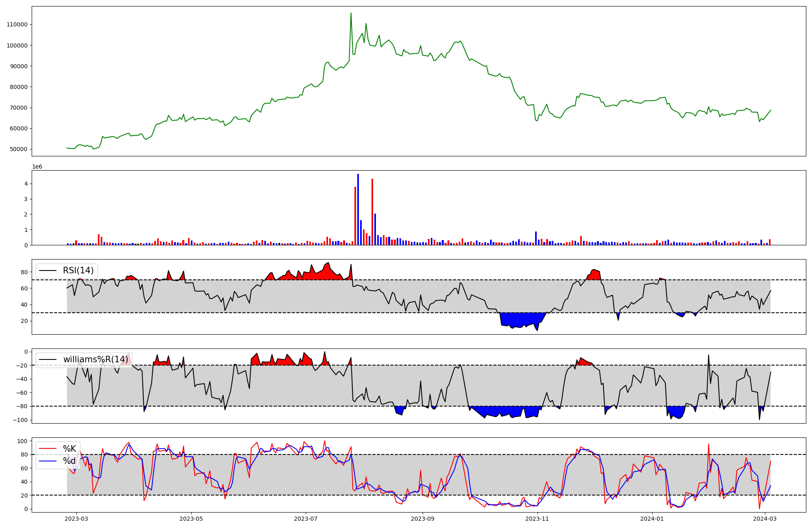This screenshot has width=812, height=528.
Task: Click the 2024-03 x-axis date label
Action: coord(765,519)
